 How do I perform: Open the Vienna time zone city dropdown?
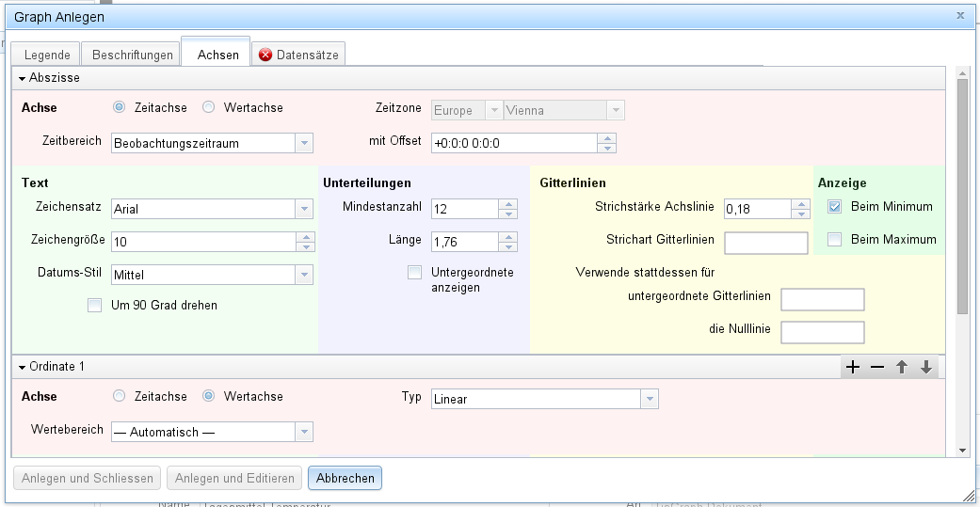[615, 110]
